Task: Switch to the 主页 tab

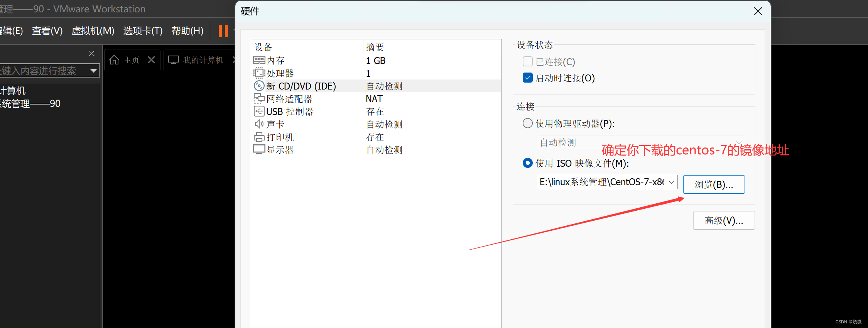Action: (x=131, y=60)
